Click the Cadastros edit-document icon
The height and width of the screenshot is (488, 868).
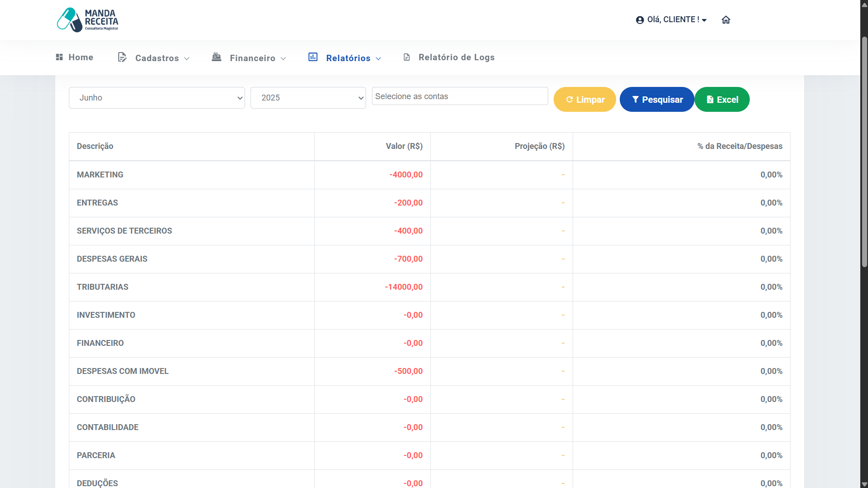pyautogui.click(x=122, y=57)
